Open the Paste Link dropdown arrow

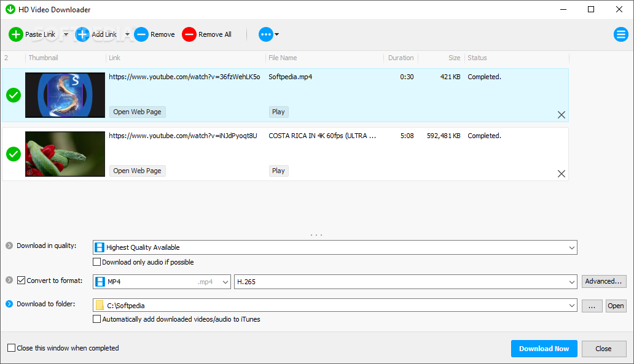(66, 34)
